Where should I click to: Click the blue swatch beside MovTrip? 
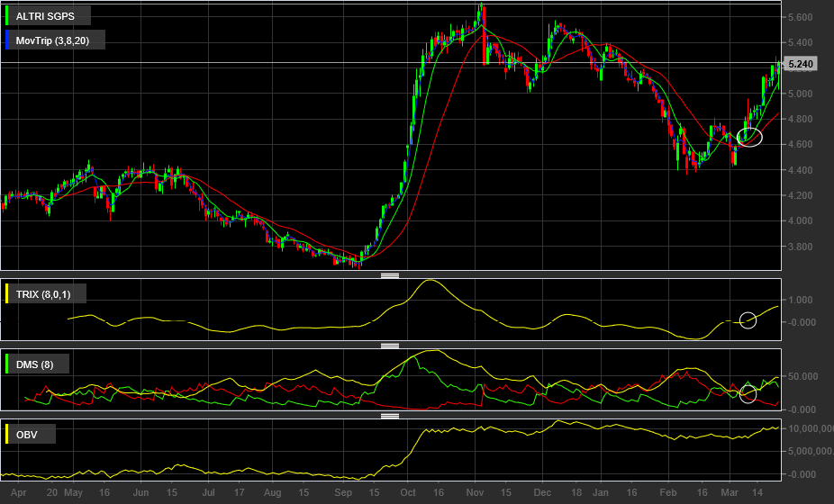coord(7,40)
